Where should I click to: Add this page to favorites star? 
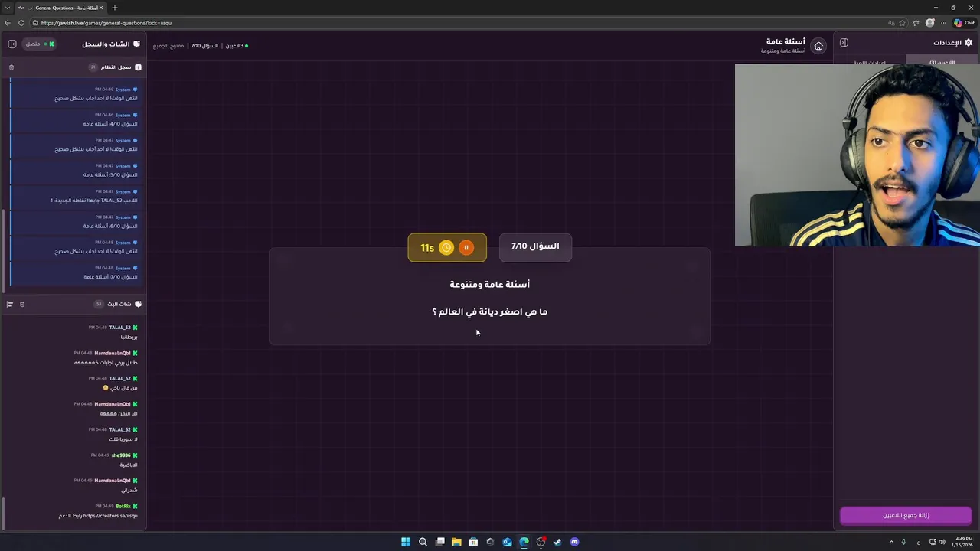coord(903,23)
